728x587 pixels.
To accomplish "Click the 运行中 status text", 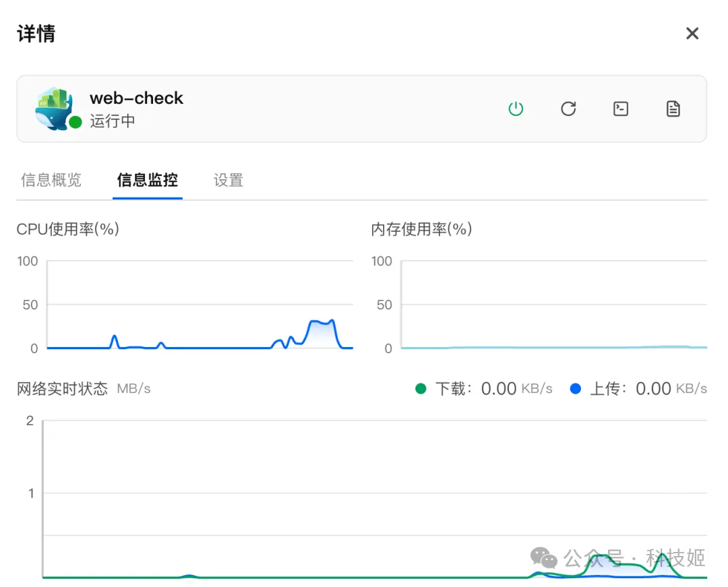I will 113,121.
